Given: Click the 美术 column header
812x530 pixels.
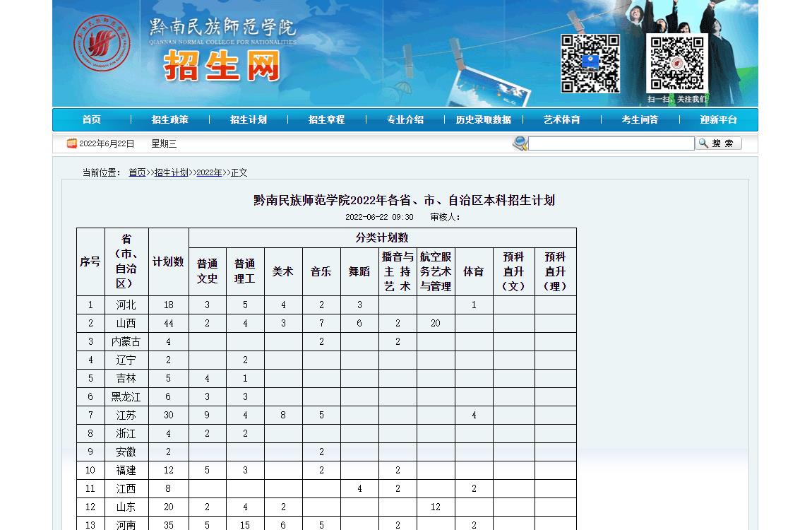Looking at the screenshot, I should click(283, 271).
